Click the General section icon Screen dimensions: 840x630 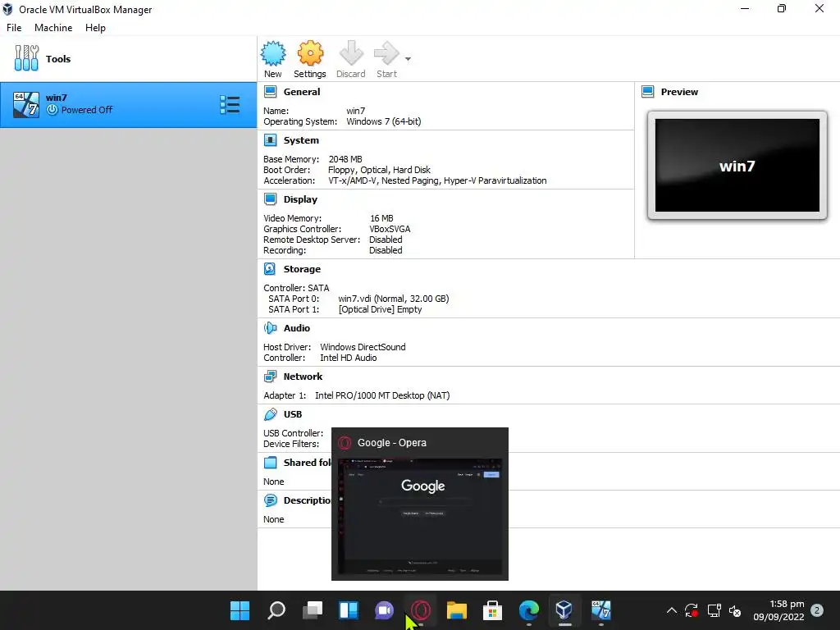(271, 92)
